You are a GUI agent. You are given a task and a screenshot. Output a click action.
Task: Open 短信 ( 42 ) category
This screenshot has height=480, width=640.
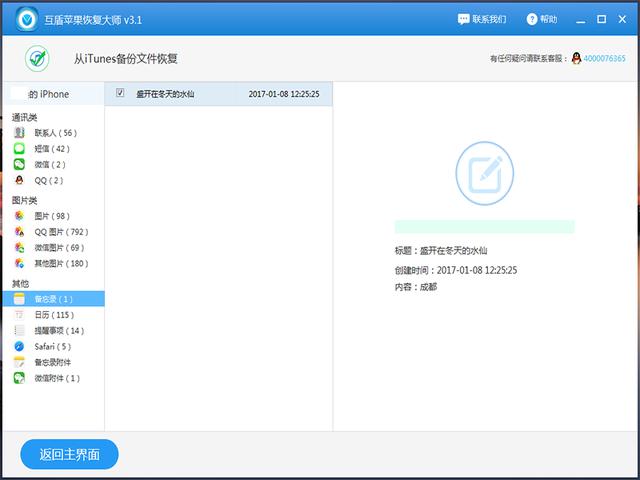(x=52, y=149)
